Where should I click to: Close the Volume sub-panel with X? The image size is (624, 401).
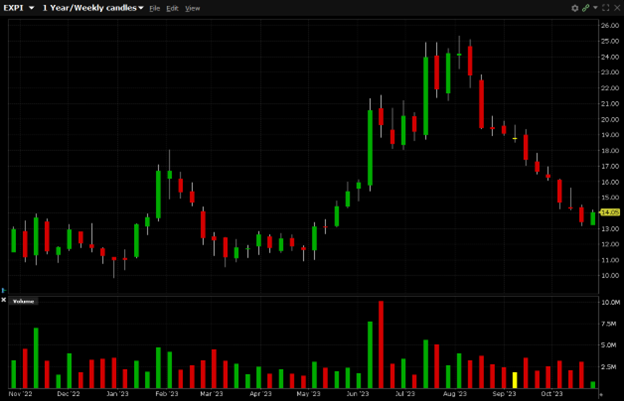4,300
